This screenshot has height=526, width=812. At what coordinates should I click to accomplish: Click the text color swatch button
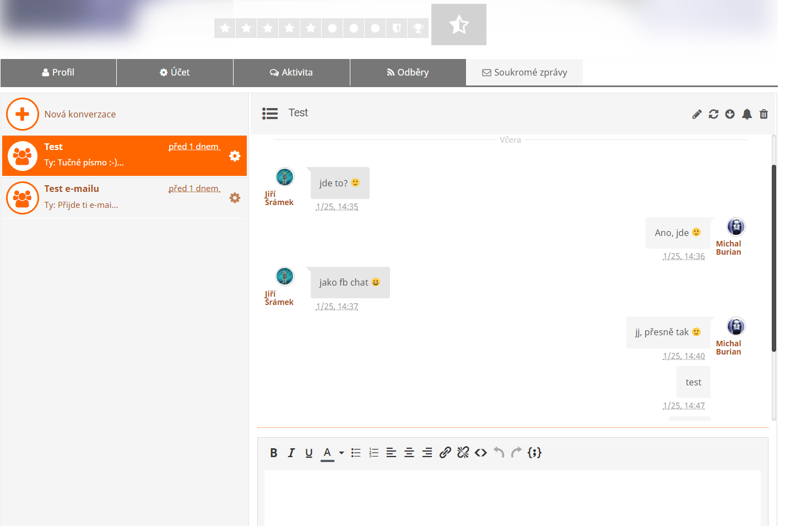click(x=327, y=453)
